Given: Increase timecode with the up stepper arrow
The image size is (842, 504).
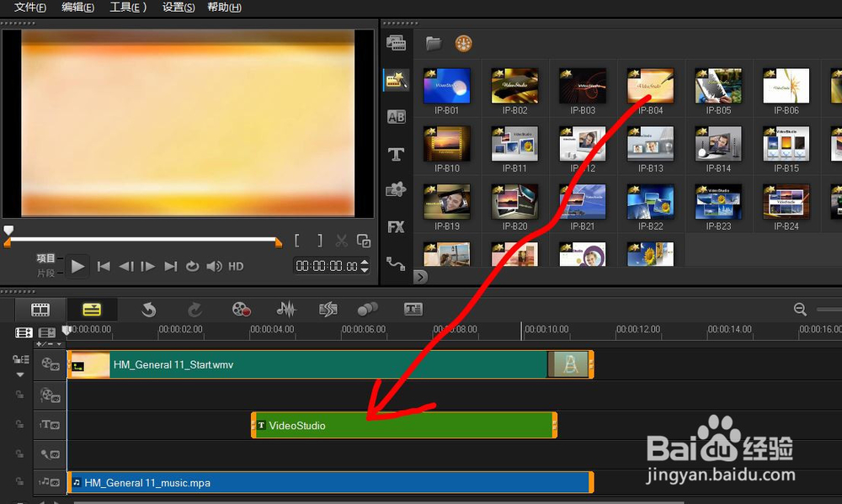Looking at the screenshot, I should click(x=365, y=263).
